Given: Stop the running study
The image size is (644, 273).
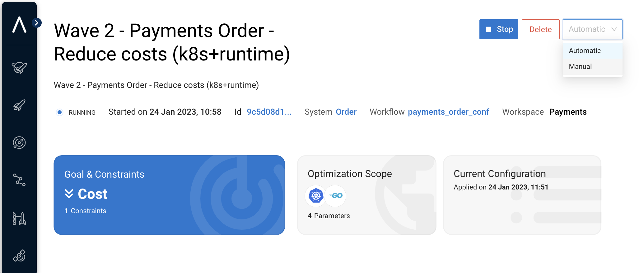Looking at the screenshot, I should [498, 29].
